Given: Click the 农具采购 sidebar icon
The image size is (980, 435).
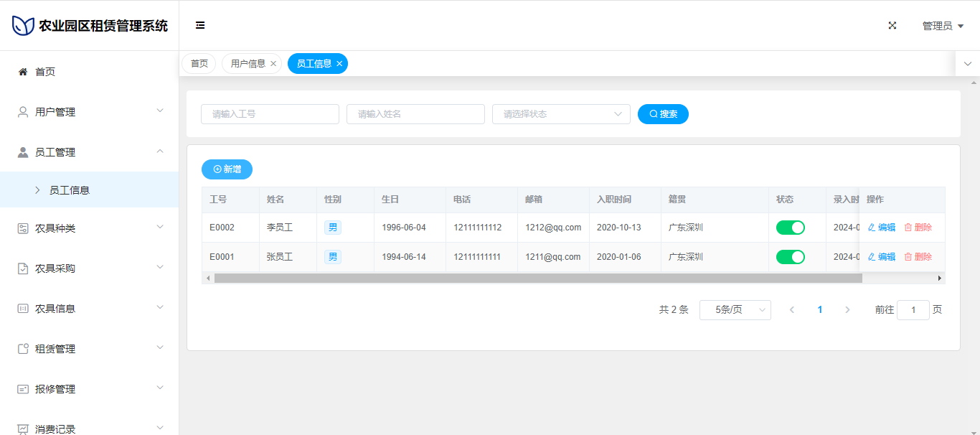Looking at the screenshot, I should pyautogui.click(x=23, y=268).
